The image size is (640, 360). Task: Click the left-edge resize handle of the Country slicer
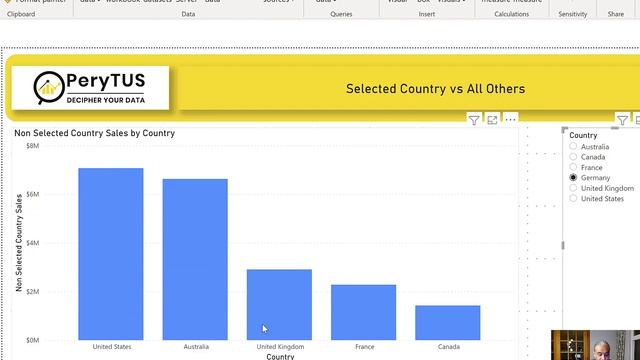(x=563, y=245)
